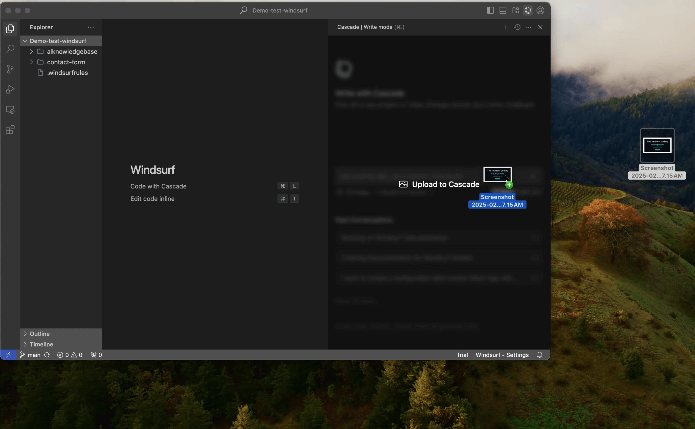Click the search field showing Demo-test-windsurf
The width and height of the screenshot is (695, 429).
point(274,10)
